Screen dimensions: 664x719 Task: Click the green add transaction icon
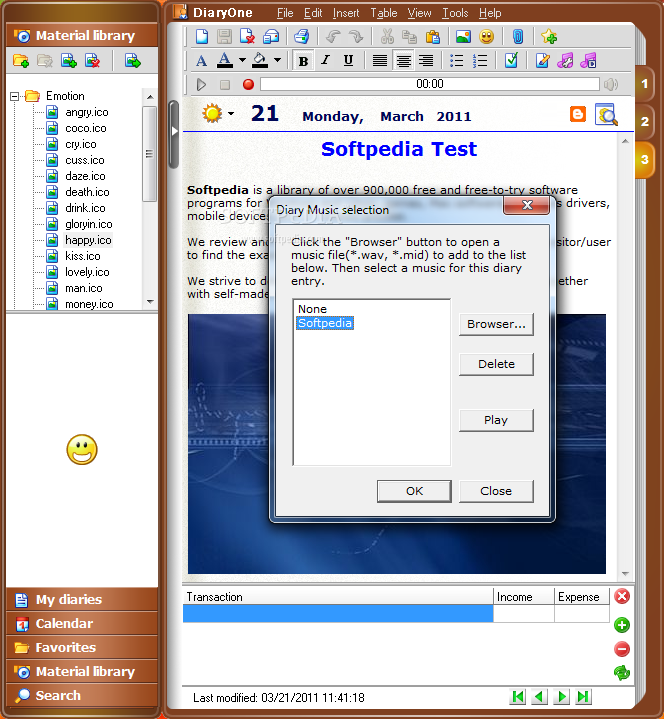click(x=622, y=625)
